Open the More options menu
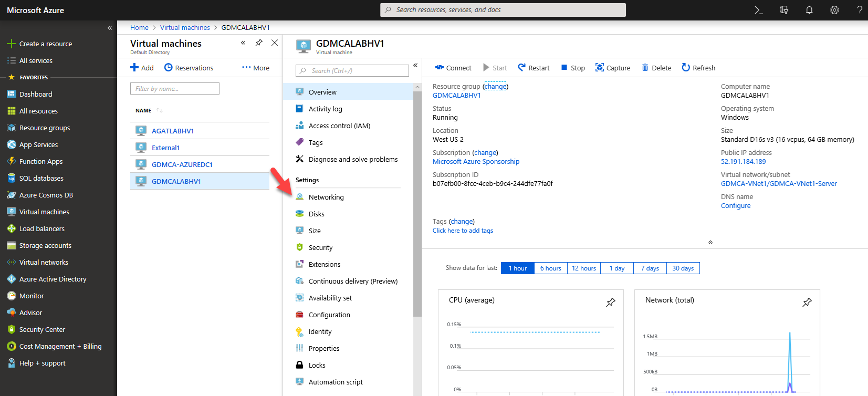This screenshot has width=868, height=396. click(x=256, y=68)
